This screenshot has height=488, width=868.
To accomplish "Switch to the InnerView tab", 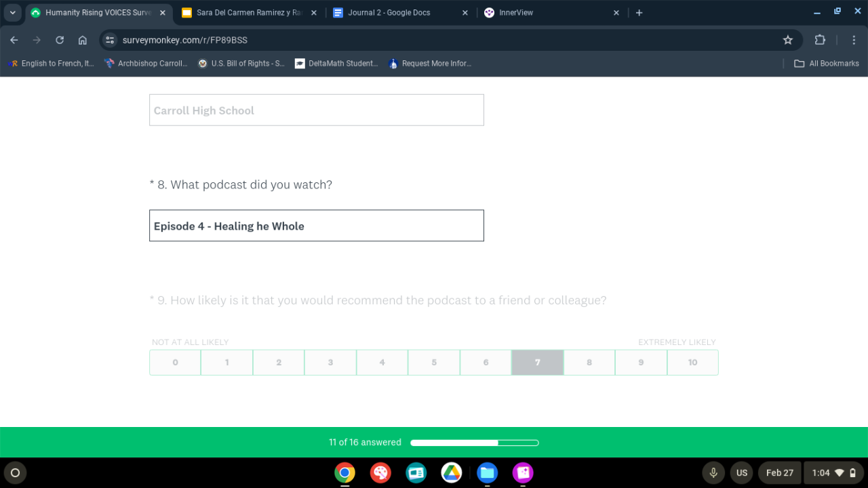I will (x=552, y=13).
